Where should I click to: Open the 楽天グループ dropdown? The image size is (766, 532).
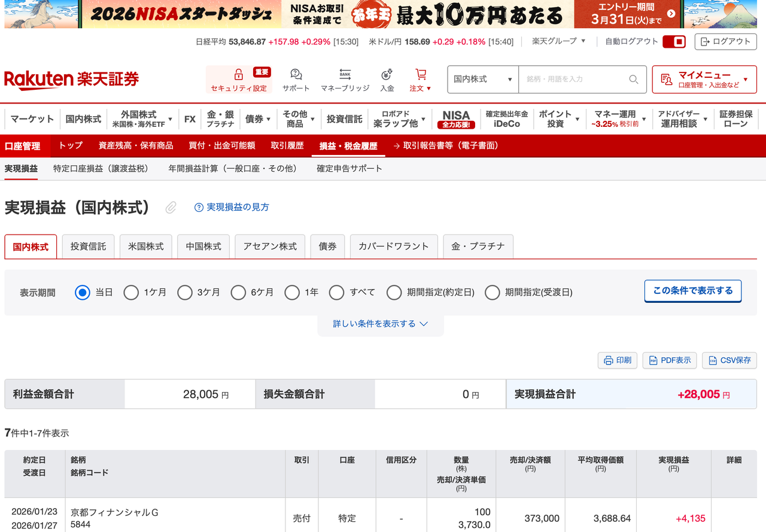pos(557,42)
